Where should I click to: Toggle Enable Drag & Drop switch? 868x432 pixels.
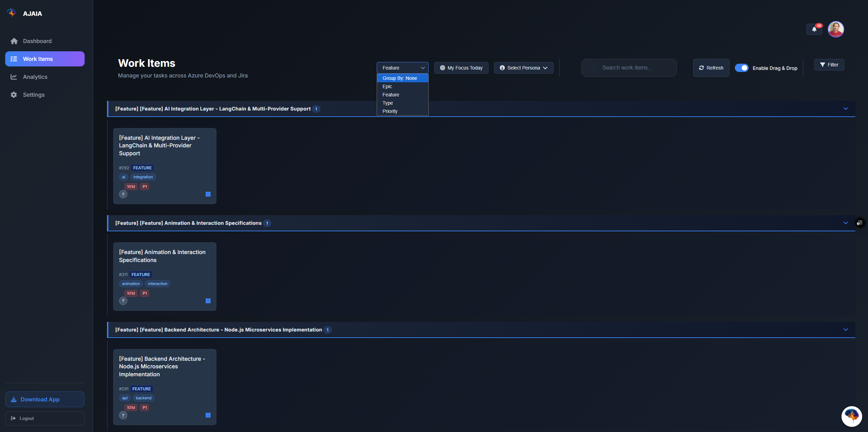[x=741, y=68]
